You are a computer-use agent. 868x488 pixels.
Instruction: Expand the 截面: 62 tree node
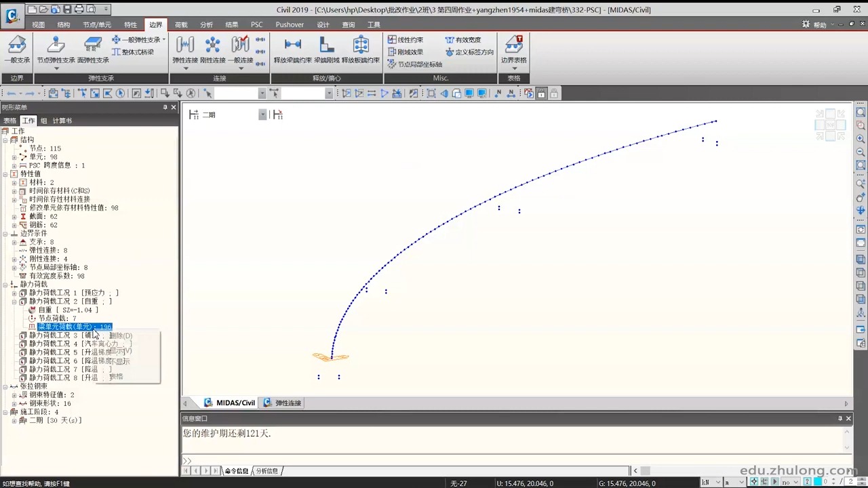pos(14,216)
